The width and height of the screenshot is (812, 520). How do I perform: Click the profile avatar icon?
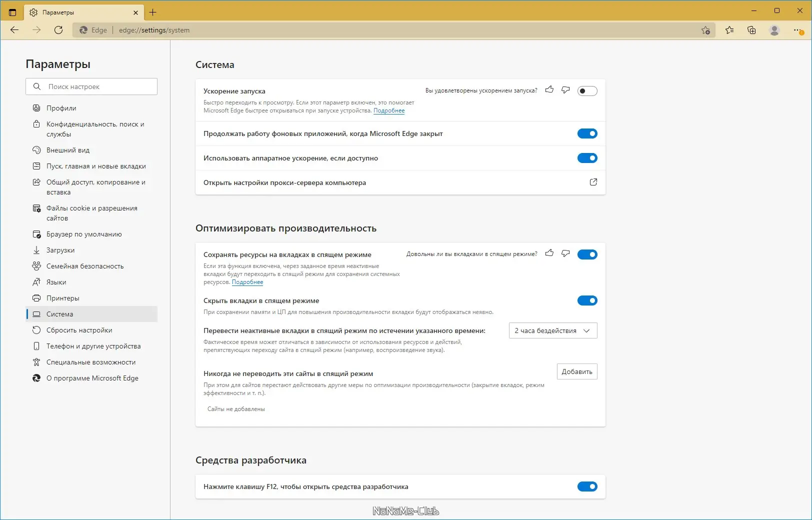point(774,30)
